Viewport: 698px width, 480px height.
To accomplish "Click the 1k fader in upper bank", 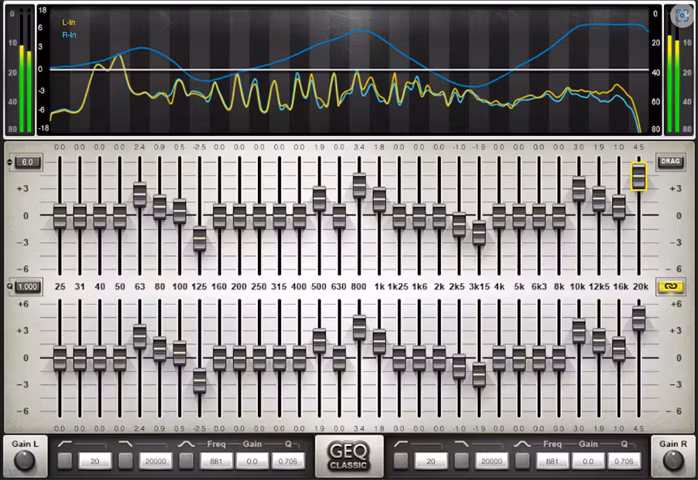I will (379, 200).
